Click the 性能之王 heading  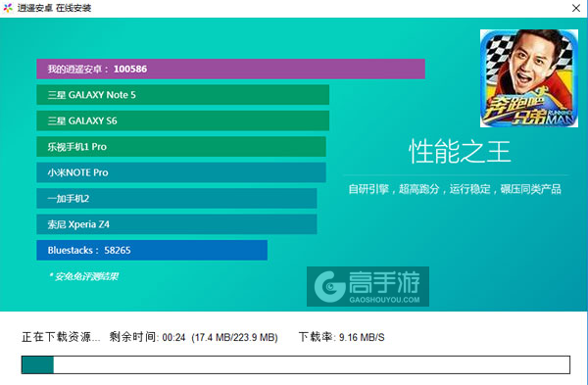460,152
